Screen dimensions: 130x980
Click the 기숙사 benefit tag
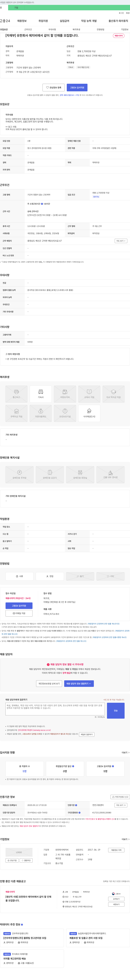pyautogui.click(x=71, y=67)
